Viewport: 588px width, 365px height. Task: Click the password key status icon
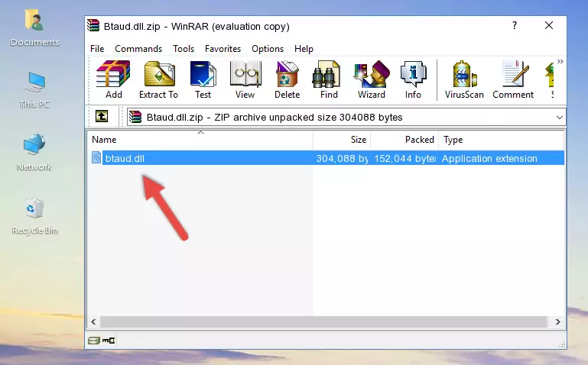coord(109,341)
